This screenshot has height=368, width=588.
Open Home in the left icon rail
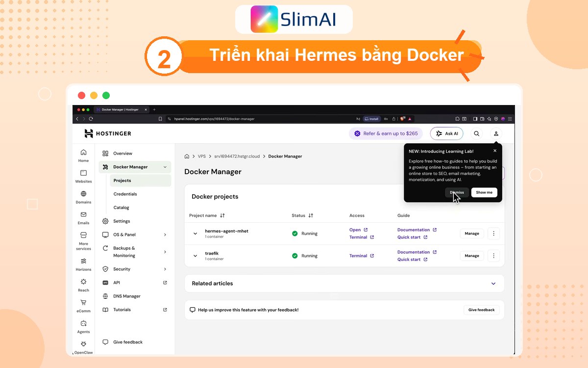pos(83,156)
